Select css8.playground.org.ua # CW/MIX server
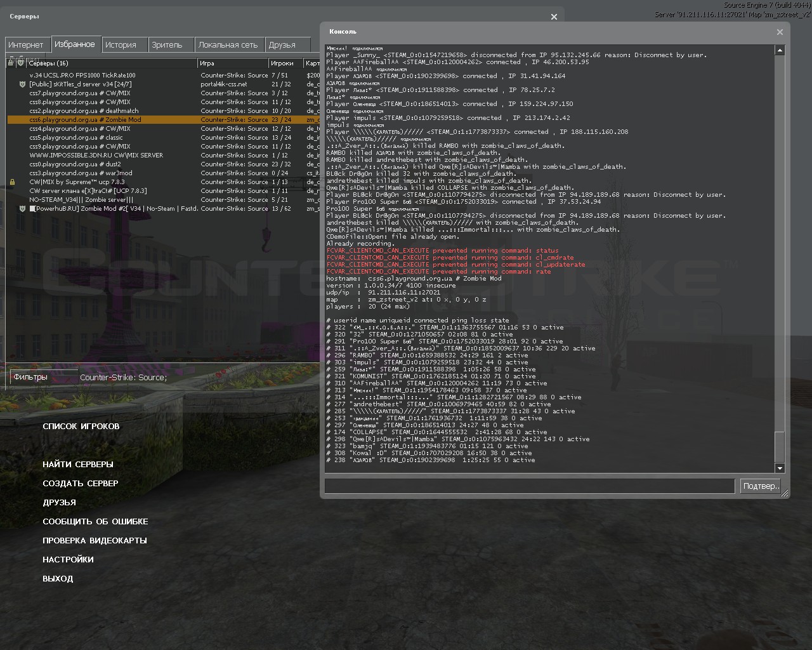The image size is (812, 650). (x=164, y=102)
